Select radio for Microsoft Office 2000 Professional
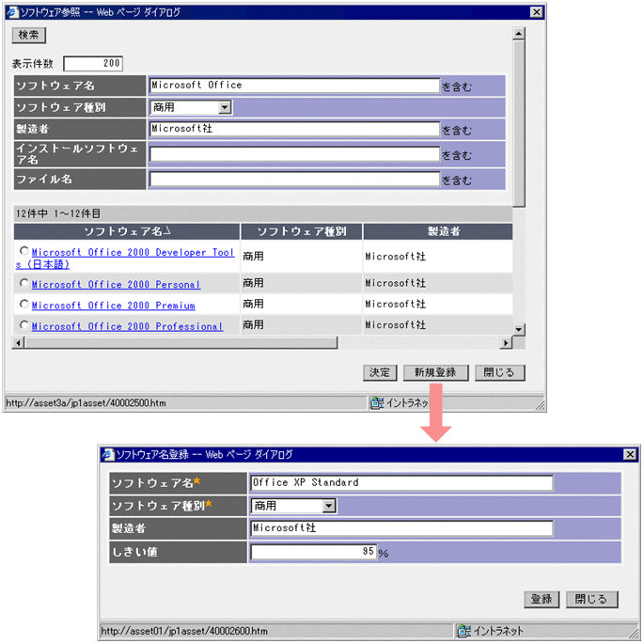This screenshot has height=644, width=644. [x=24, y=325]
